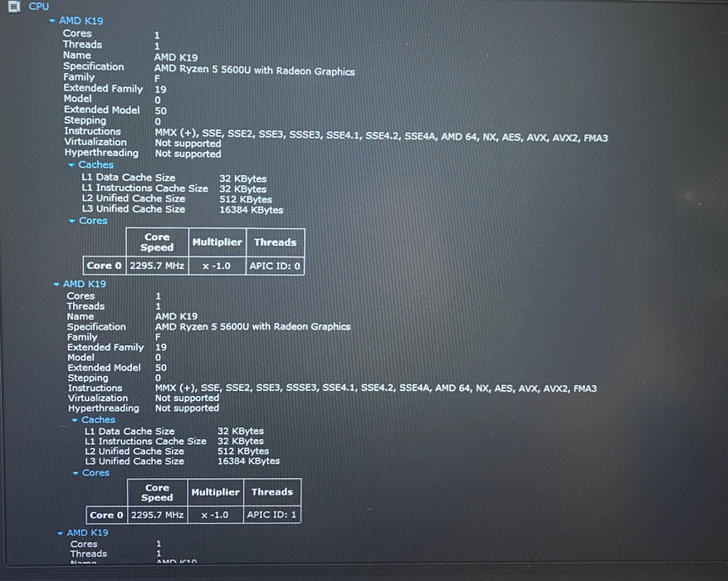
Task: Click the second processor's Extended Family value 19
Action: pyautogui.click(x=161, y=348)
